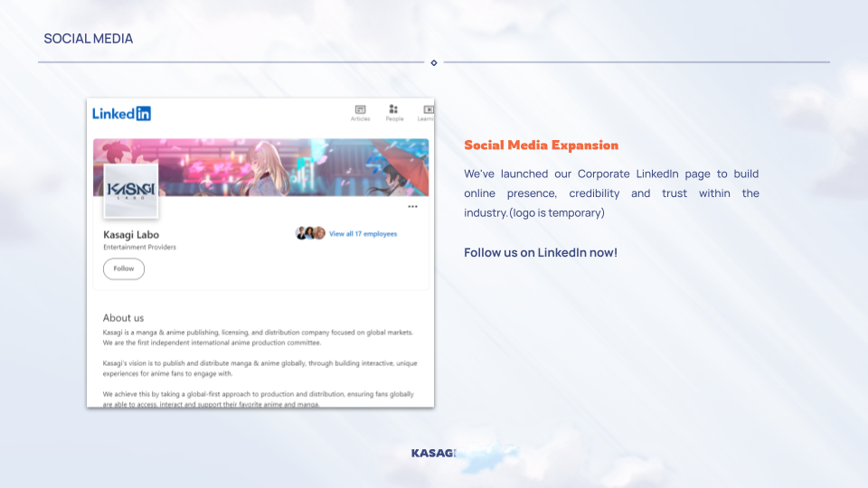This screenshot has height=488, width=868.
Task: Click the Entertainment Providers label
Action: pyautogui.click(x=139, y=248)
